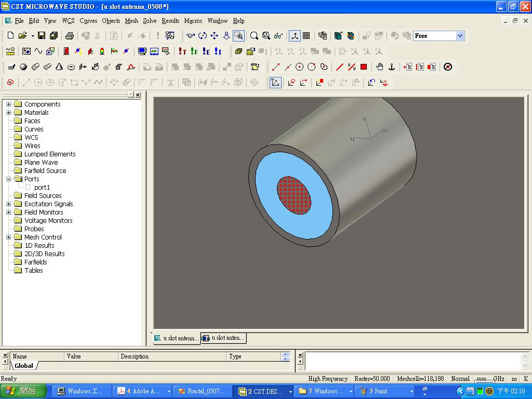Image resolution: width=532 pixels, height=399 pixels.
Task: Activate the rotate view tool
Action: (203, 35)
